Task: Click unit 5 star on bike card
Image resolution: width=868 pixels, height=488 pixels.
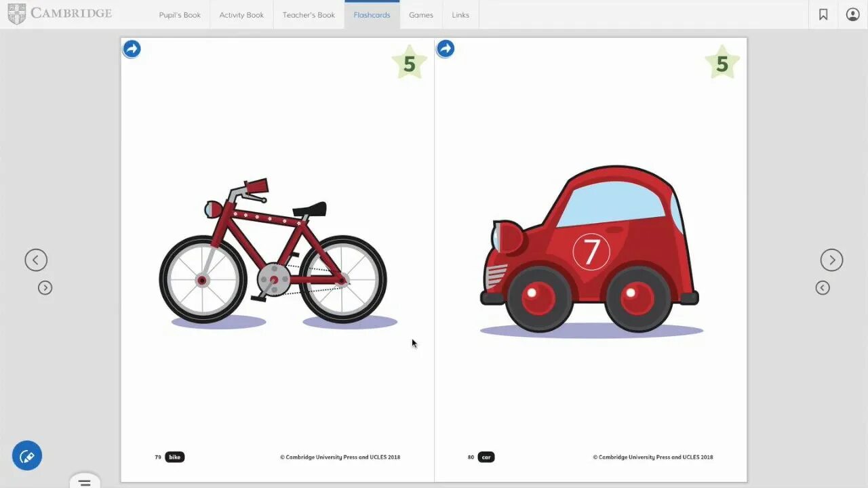Action: coord(410,63)
